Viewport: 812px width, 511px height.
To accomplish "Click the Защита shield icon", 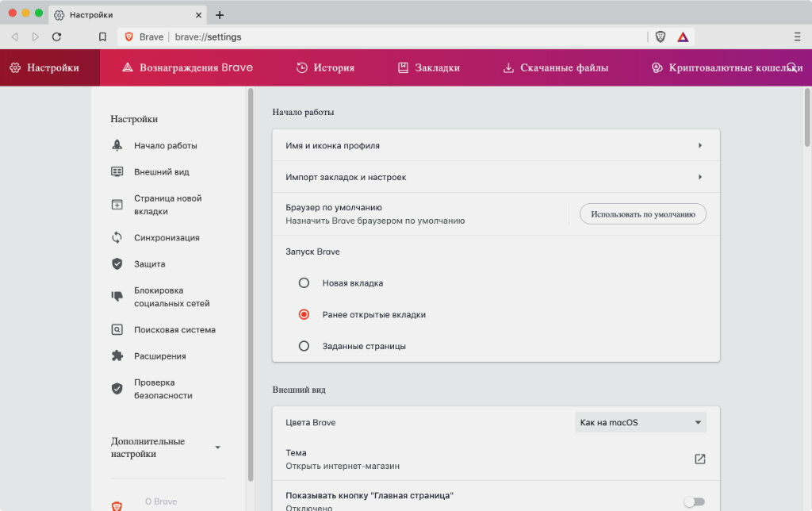I will pyautogui.click(x=117, y=263).
